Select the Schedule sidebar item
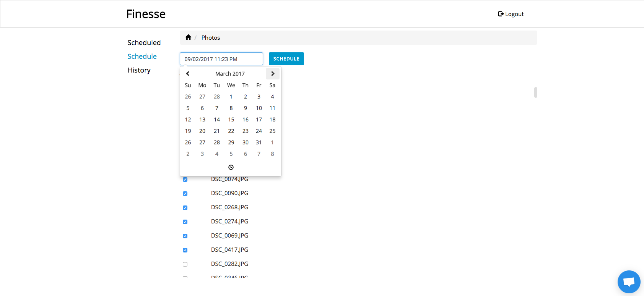644x296 pixels. click(x=142, y=57)
